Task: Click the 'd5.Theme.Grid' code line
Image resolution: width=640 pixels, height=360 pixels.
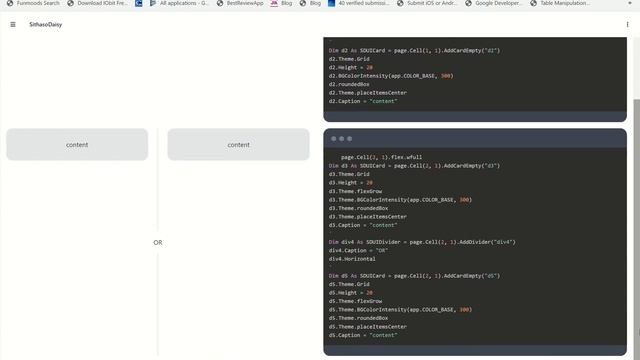Action: coord(349,284)
